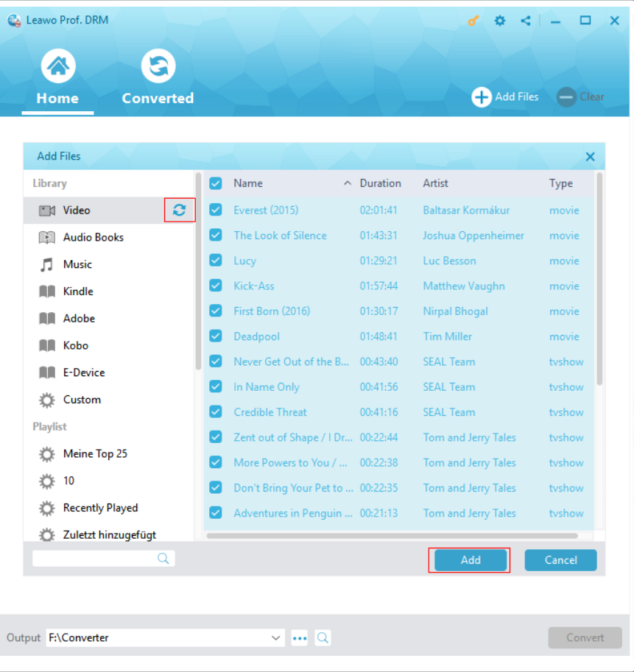The height and width of the screenshot is (672, 634).
Task: Refresh the Video library
Action: (x=179, y=210)
